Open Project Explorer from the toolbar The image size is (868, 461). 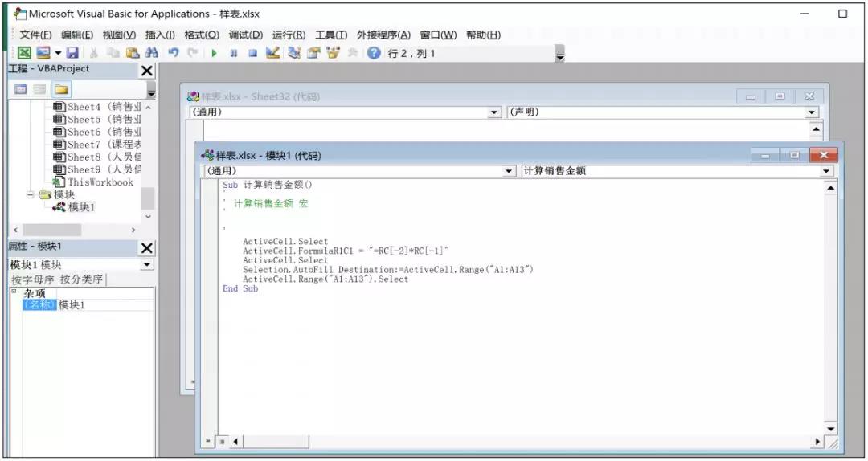(x=294, y=53)
